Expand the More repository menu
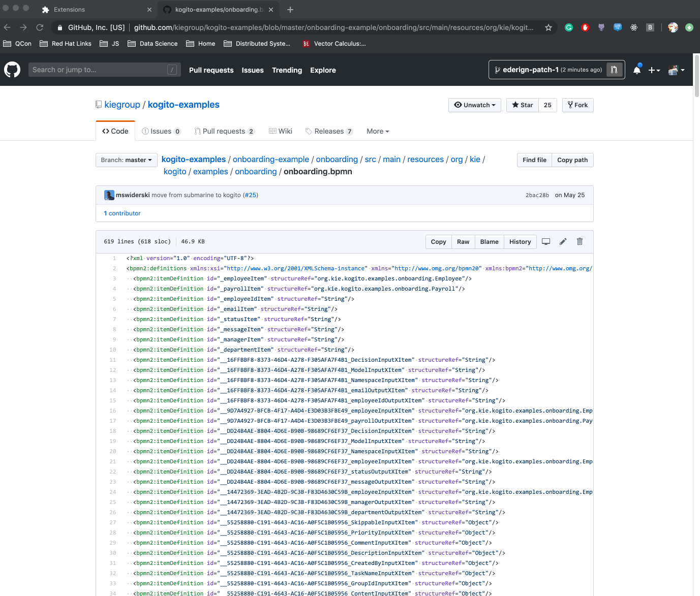The image size is (700, 596). coord(378,131)
